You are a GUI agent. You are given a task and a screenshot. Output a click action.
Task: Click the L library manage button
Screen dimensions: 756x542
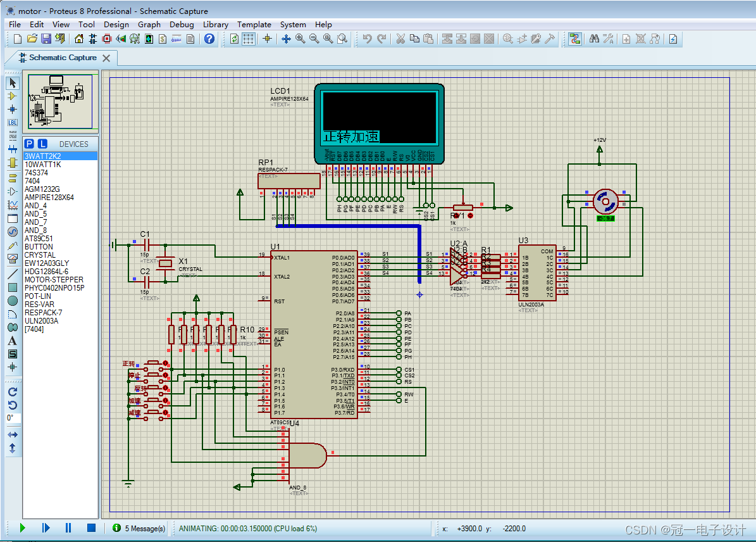[42, 144]
